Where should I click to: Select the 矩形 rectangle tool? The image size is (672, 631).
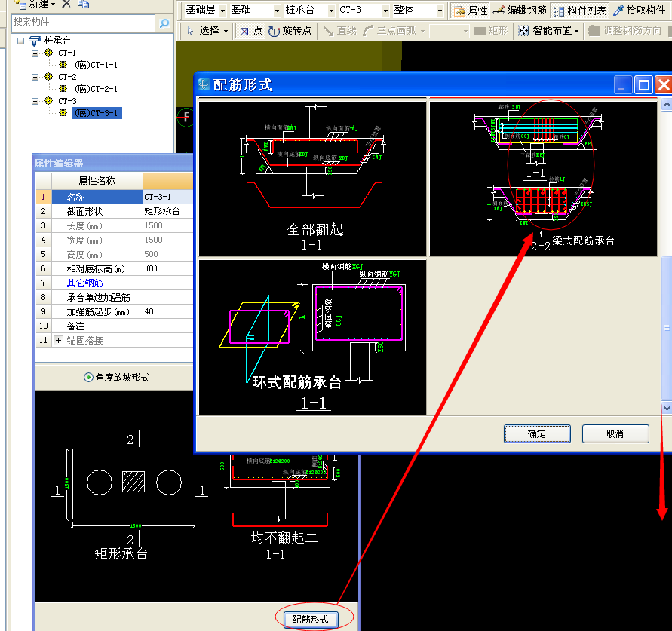[x=491, y=31]
